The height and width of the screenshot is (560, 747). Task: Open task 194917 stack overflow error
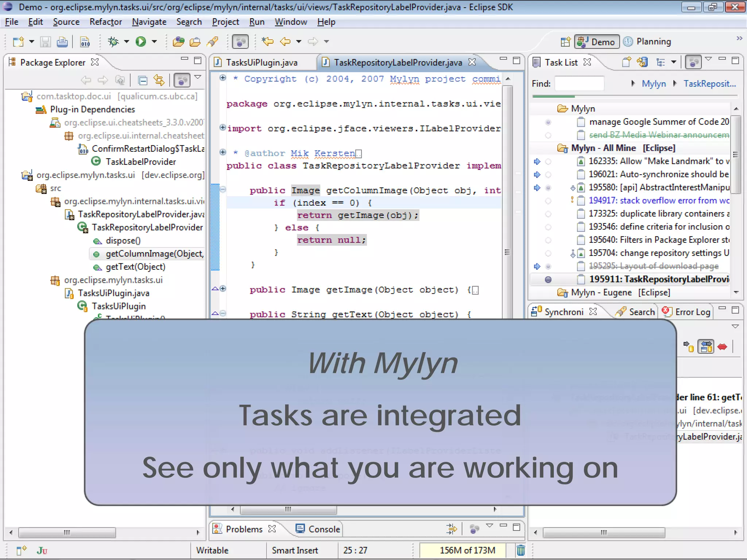(x=659, y=201)
